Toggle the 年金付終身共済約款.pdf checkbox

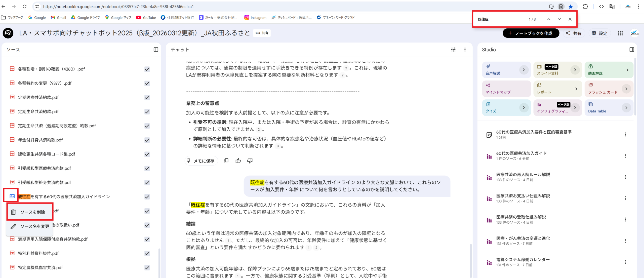tap(147, 140)
